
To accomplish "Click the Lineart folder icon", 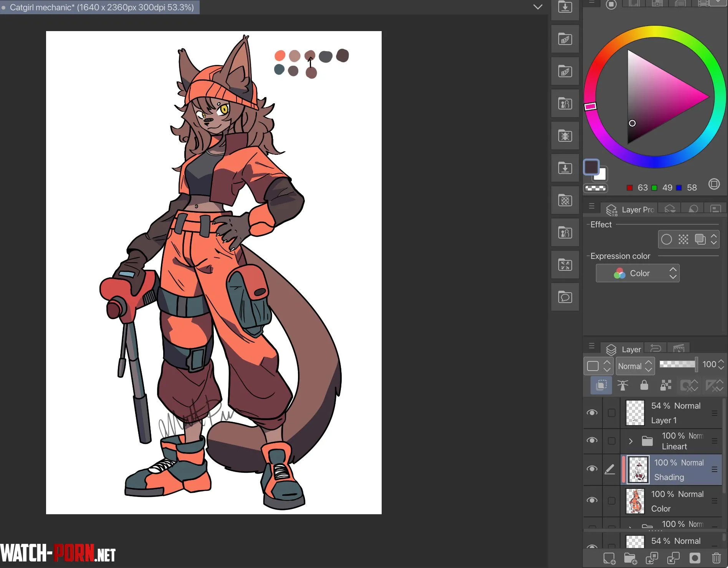I will click(x=647, y=441).
